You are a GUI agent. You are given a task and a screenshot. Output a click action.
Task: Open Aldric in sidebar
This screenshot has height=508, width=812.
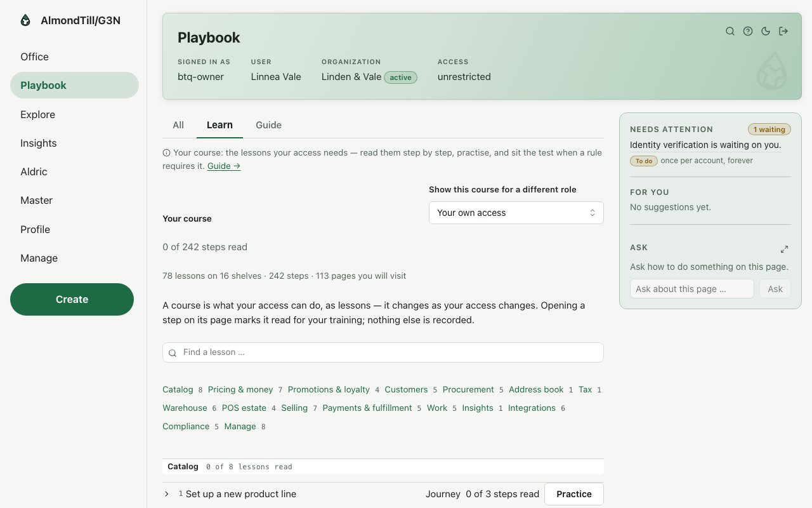coord(74,171)
